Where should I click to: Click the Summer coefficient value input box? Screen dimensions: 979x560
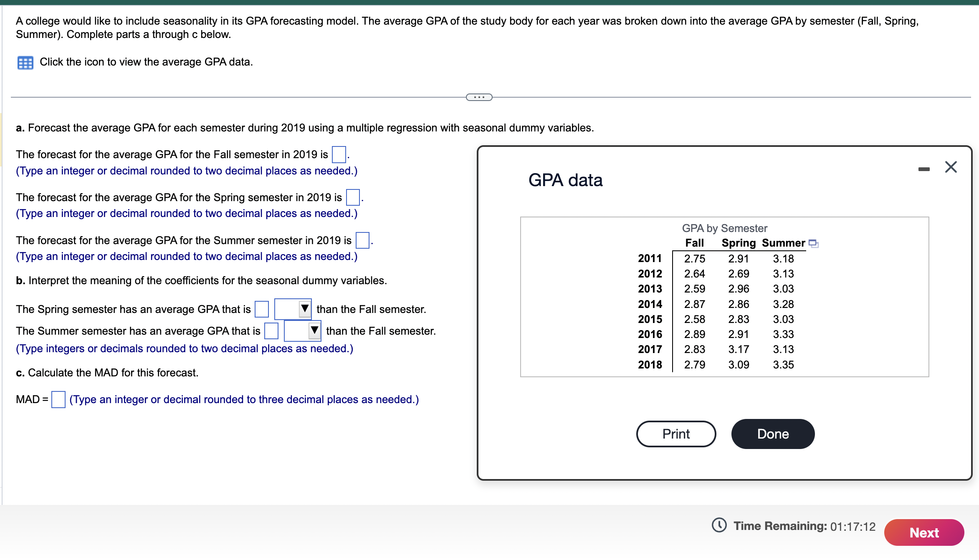click(271, 331)
